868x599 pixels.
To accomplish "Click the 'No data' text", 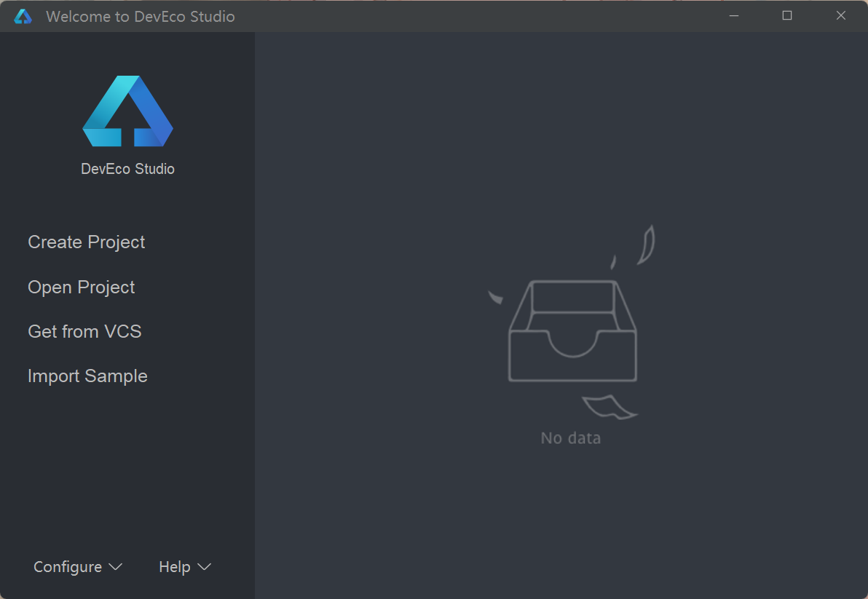I will point(571,438).
